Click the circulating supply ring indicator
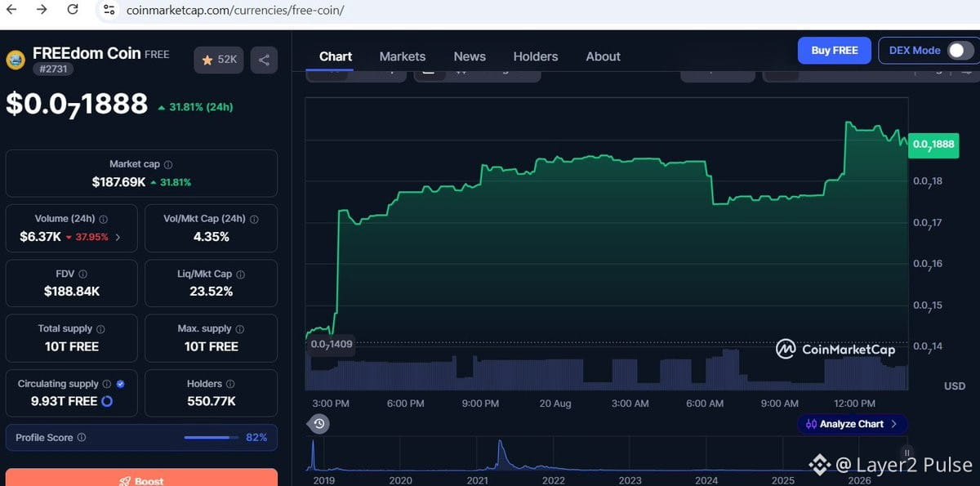980x486 pixels. (x=106, y=401)
